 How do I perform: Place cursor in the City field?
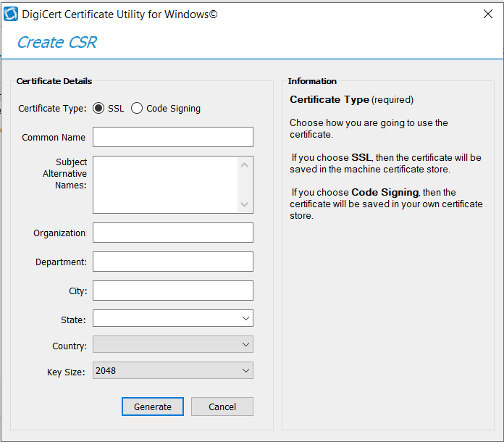point(172,291)
